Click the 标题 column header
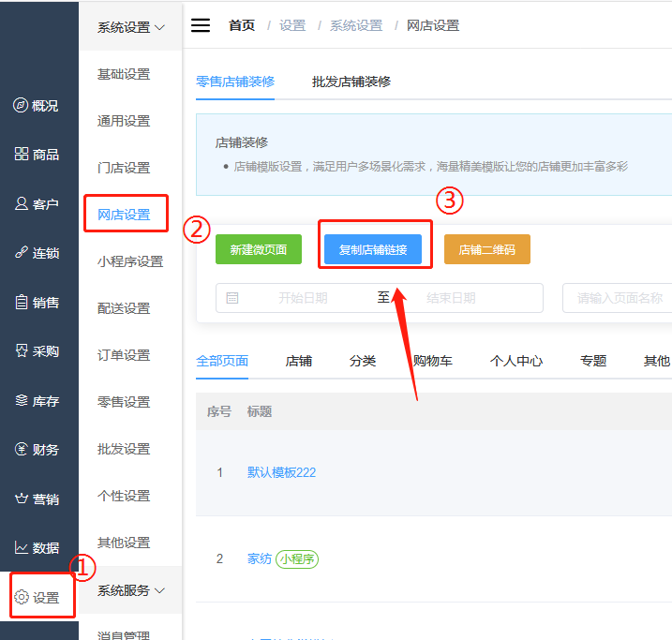 260,411
